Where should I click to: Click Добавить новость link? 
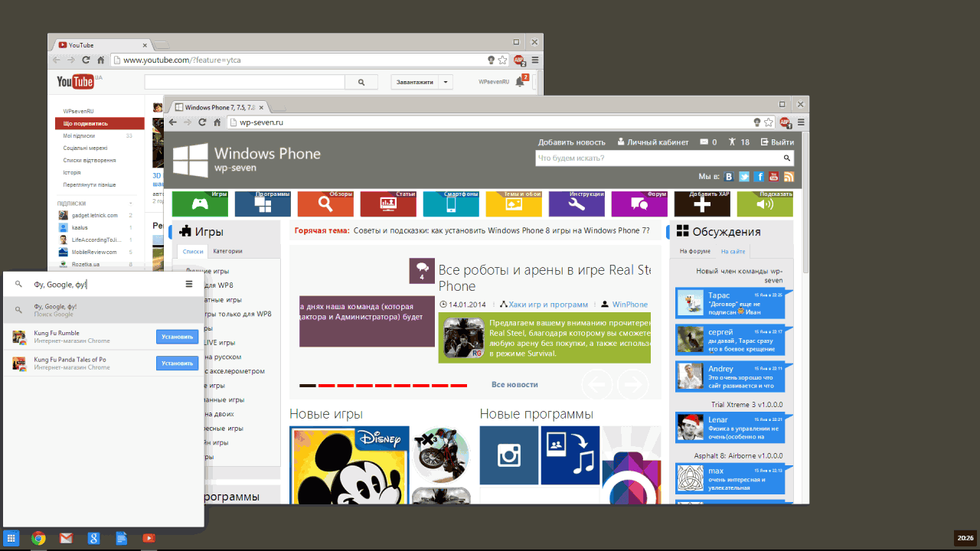[572, 142]
